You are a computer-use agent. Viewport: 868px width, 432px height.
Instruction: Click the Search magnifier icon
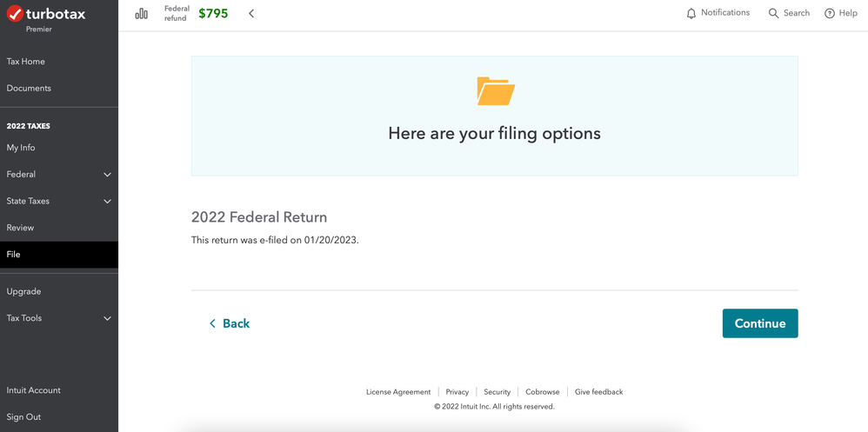[x=773, y=13]
